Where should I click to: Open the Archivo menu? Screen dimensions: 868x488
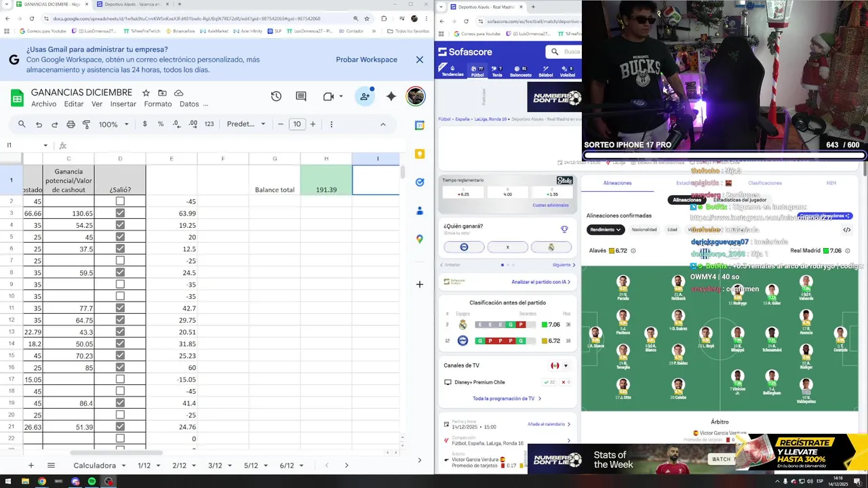coord(43,104)
